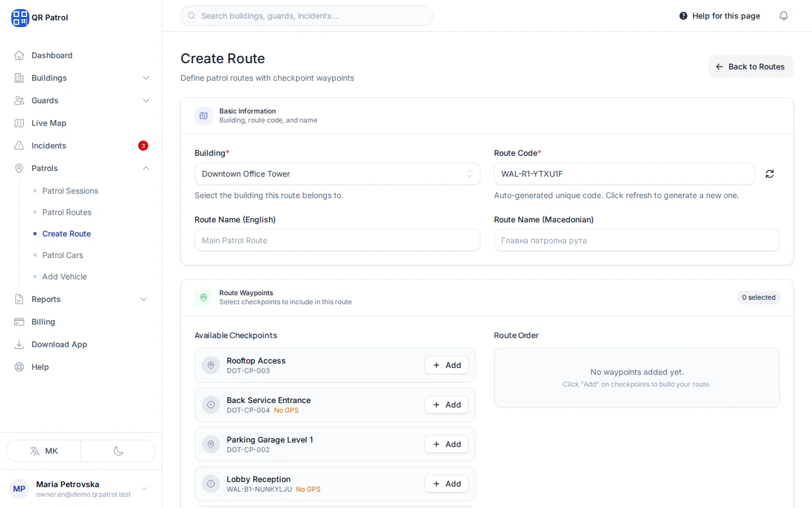The height and width of the screenshot is (508, 812).
Task: Focus the search buildings, guards, incidents field
Action: pyautogui.click(x=307, y=16)
